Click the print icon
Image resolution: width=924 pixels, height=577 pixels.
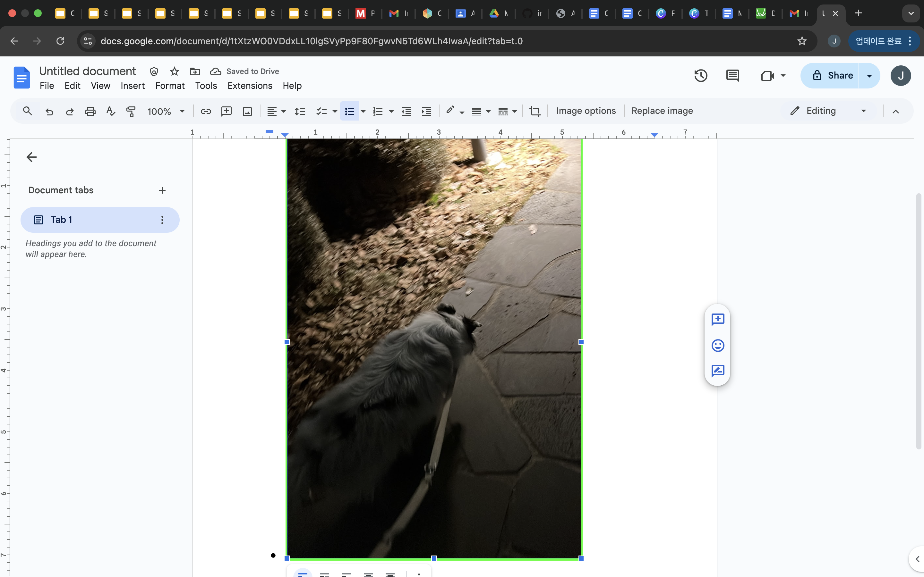[x=90, y=111]
